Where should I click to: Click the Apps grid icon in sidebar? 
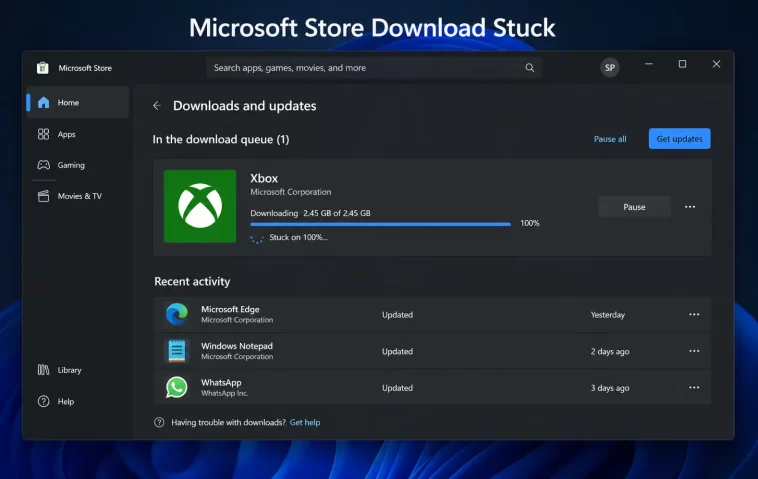(x=44, y=134)
